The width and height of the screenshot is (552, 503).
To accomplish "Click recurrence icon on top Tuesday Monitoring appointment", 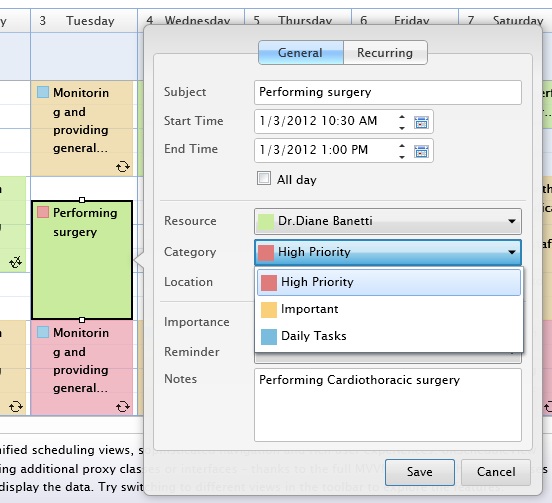I will click(123, 166).
